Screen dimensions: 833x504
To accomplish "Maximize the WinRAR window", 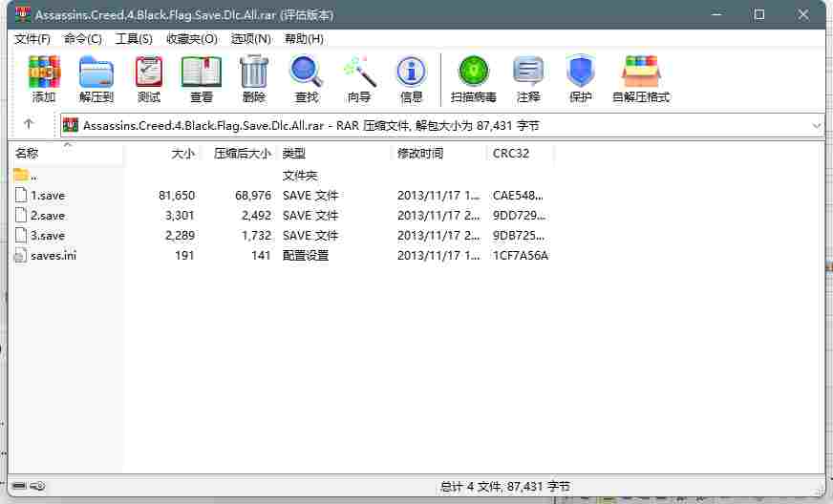I will pos(759,14).
